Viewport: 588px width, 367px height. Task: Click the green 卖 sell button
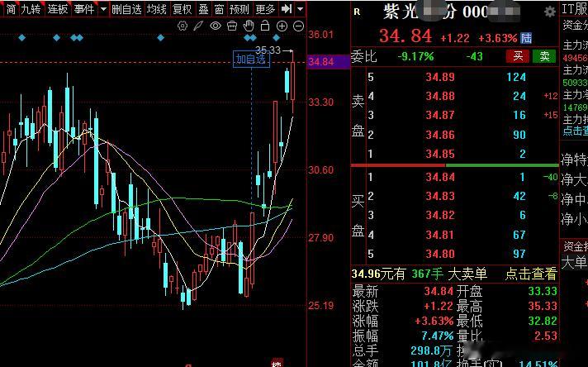tap(544, 56)
